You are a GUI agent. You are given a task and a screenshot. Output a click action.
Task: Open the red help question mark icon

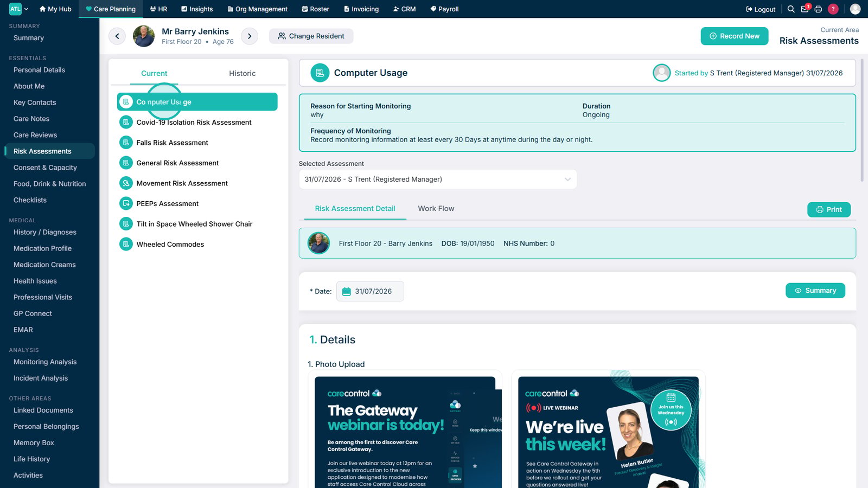click(833, 9)
